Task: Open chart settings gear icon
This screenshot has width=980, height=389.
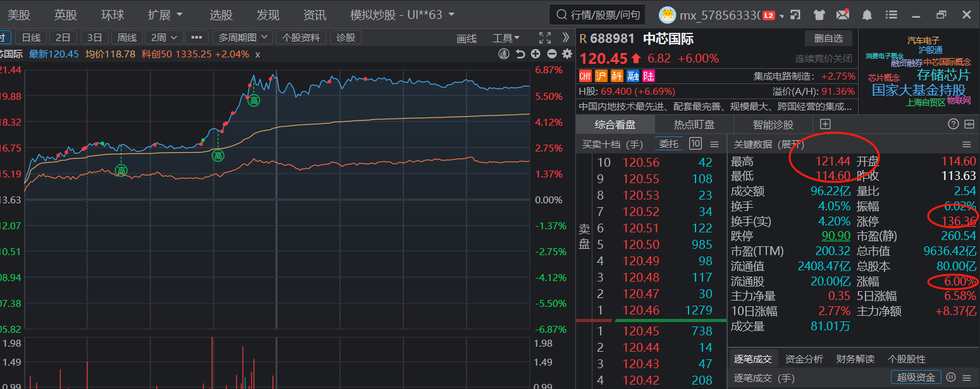Action: pos(567,54)
